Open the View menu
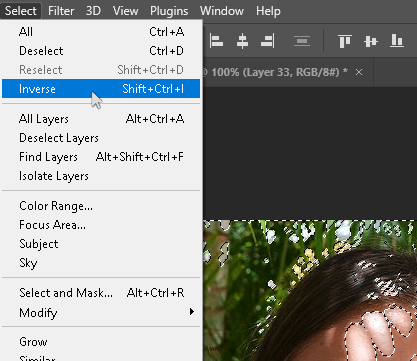The height and width of the screenshot is (361, 417). point(125,11)
